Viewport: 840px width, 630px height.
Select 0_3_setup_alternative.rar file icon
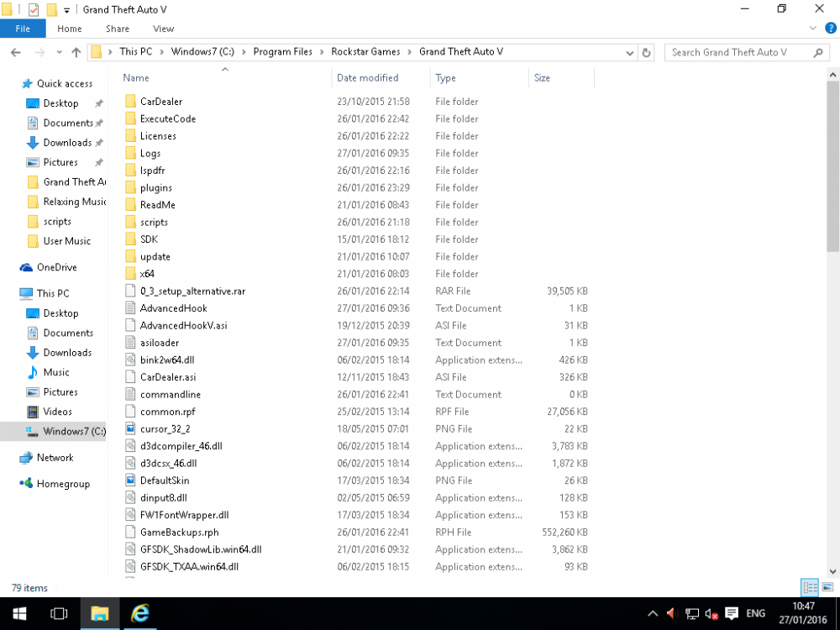(x=130, y=291)
